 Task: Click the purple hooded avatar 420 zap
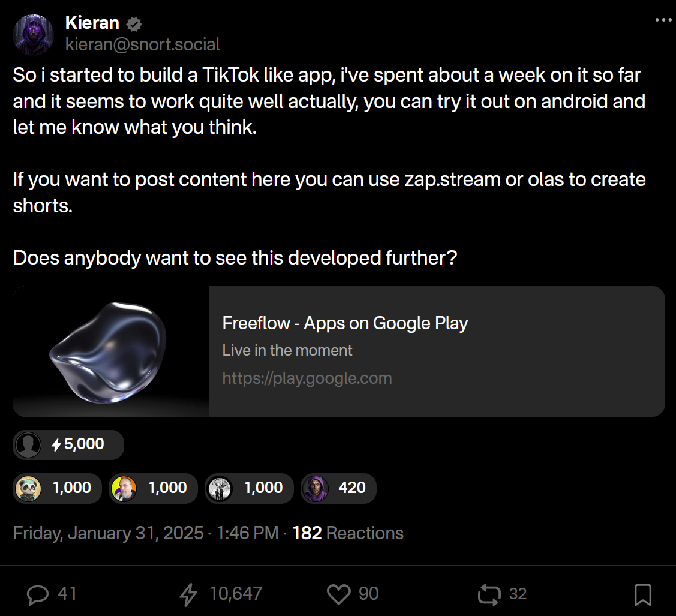338,488
